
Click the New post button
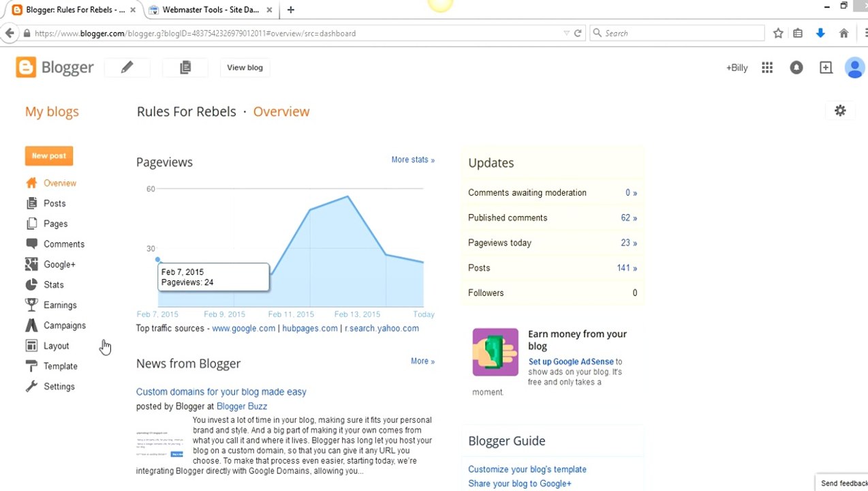coord(49,155)
